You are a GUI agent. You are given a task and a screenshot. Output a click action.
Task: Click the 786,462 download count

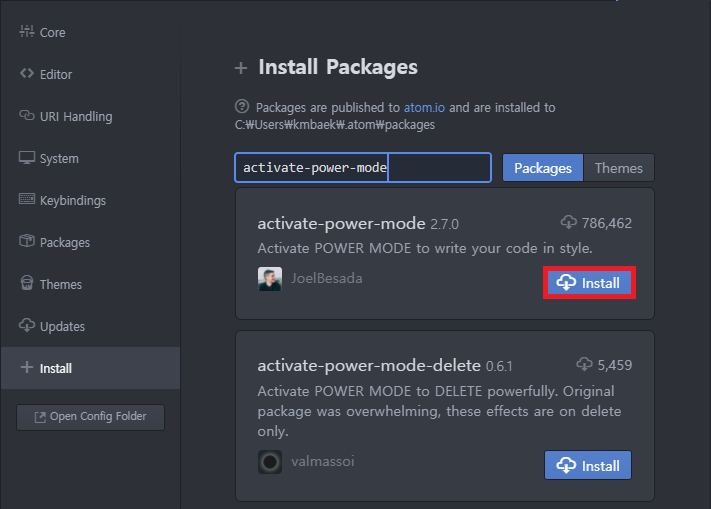pyautogui.click(x=607, y=223)
